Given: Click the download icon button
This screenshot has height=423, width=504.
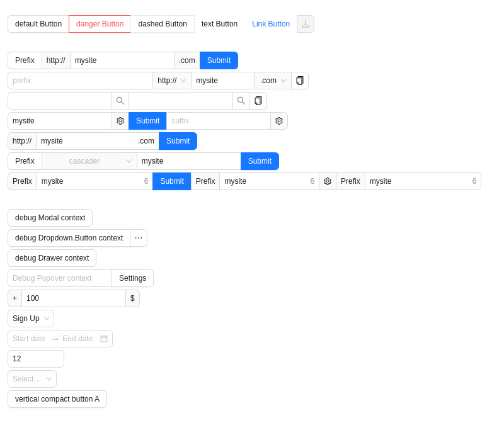Looking at the screenshot, I should click(306, 24).
